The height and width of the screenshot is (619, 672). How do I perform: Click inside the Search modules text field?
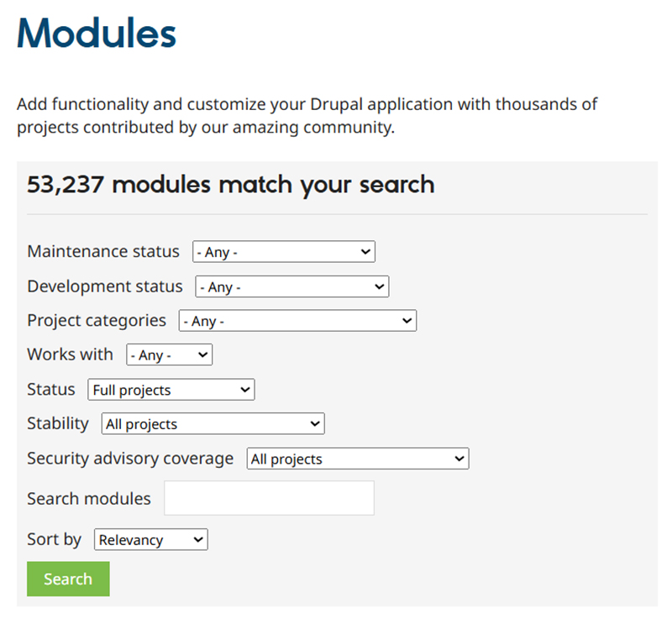tap(269, 498)
